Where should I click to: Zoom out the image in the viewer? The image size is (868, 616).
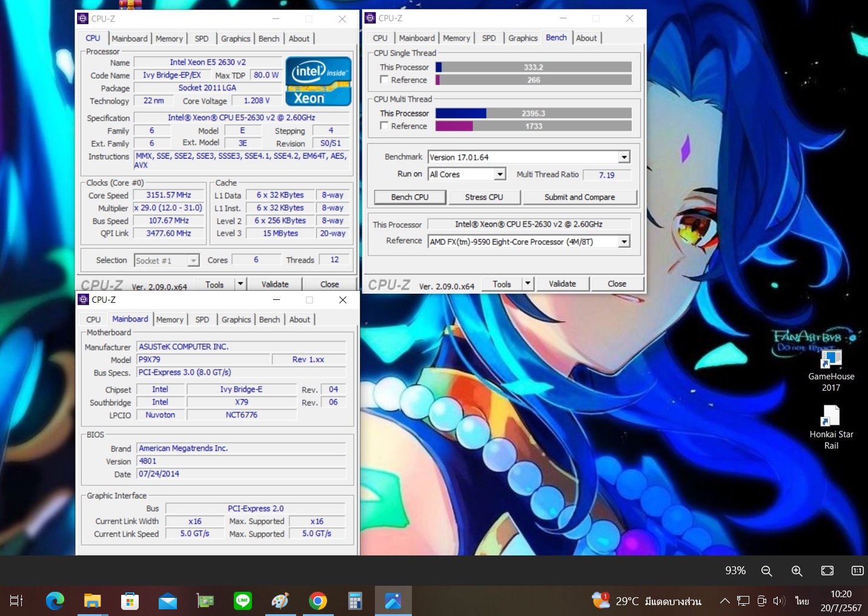coord(766,571)
